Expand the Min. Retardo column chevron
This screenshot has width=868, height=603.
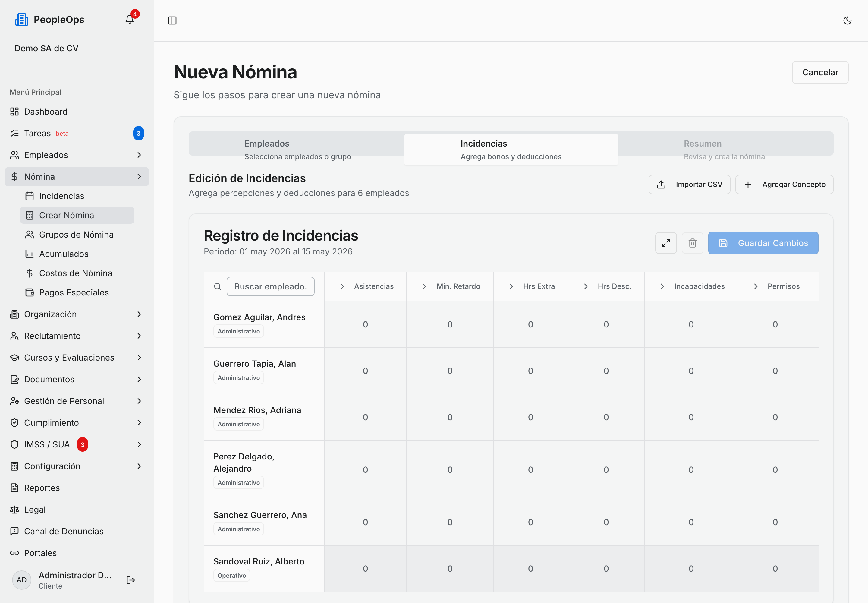(x=424, y=286)
